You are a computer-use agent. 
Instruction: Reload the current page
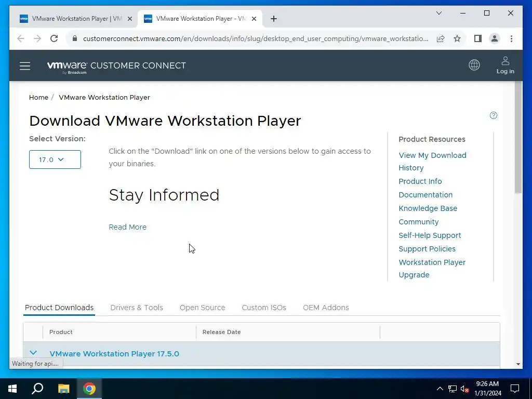[54, 38]
